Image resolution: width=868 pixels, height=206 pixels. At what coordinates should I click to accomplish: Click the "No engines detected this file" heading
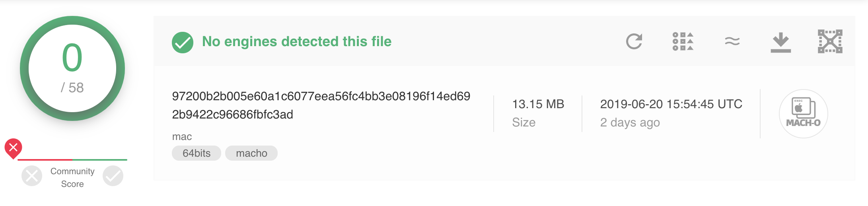click(x=297, y=41)
